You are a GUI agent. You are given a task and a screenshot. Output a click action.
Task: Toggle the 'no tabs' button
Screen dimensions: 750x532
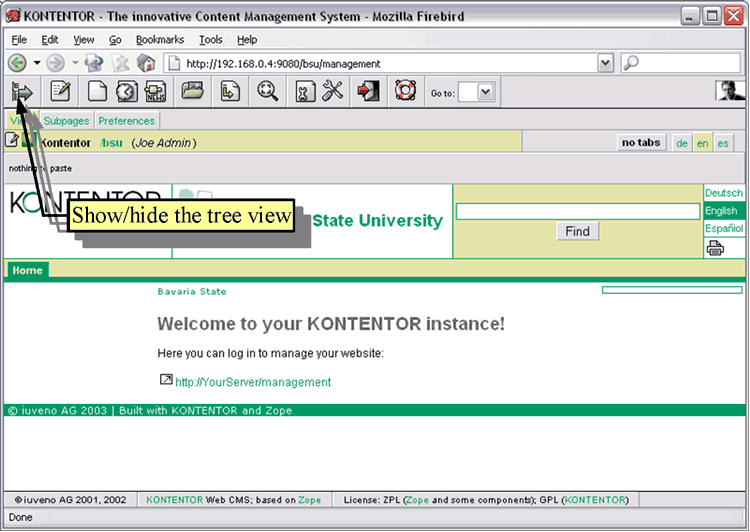(x=640, y=143)
